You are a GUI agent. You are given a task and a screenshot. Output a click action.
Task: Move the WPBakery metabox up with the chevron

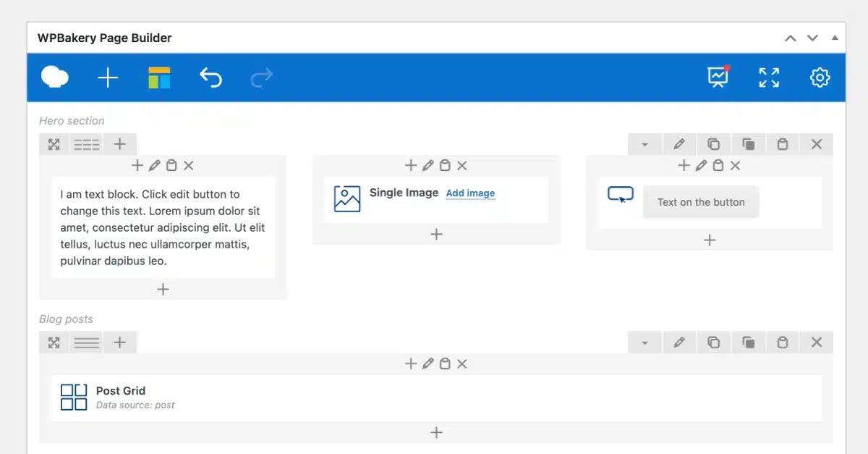790,37
